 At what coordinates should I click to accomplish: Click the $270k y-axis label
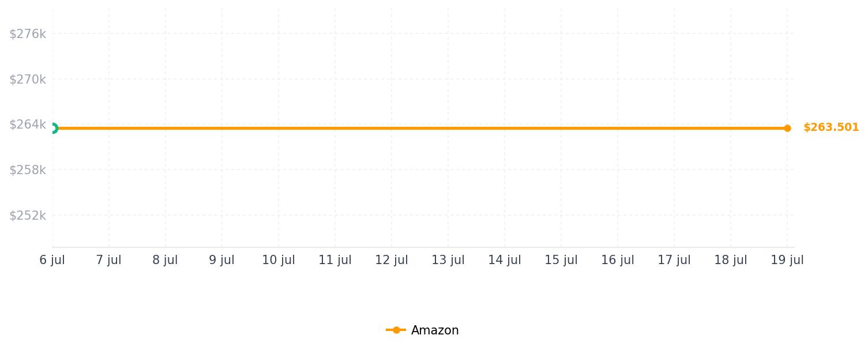point(28,80)
